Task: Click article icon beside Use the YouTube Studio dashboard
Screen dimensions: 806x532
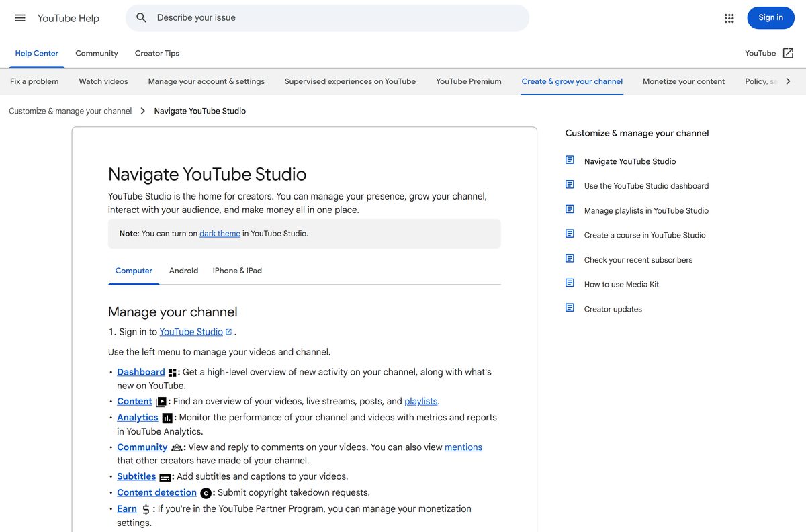Action: pyautogui.click(x=570, y=185)
